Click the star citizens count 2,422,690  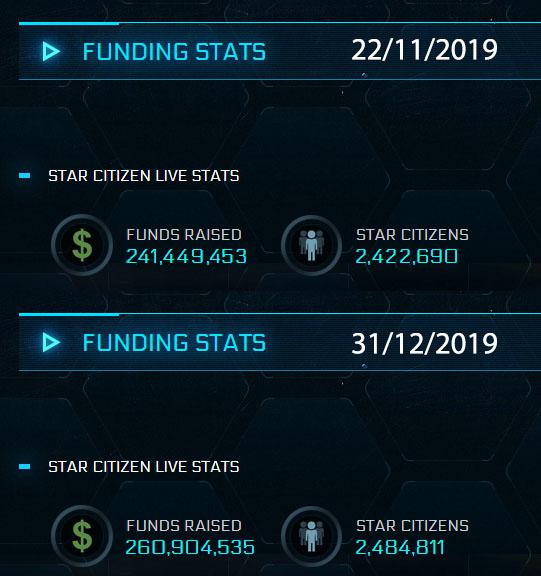[407, 256]
